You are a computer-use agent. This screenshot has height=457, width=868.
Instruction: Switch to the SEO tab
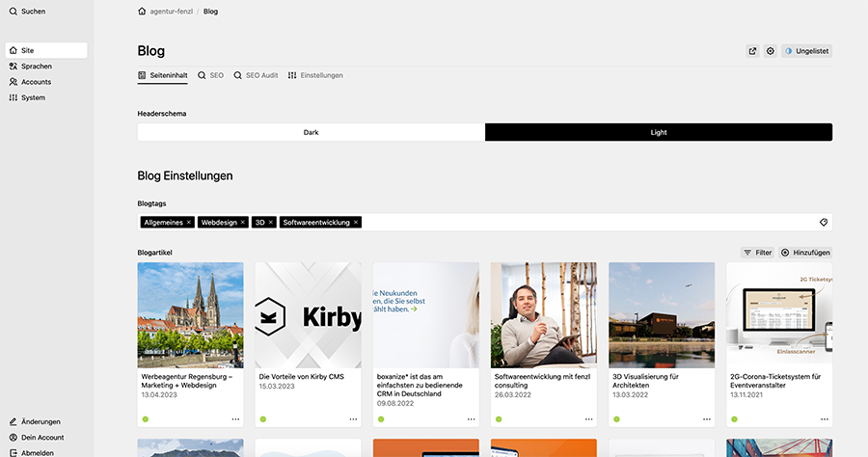point(211,75)
